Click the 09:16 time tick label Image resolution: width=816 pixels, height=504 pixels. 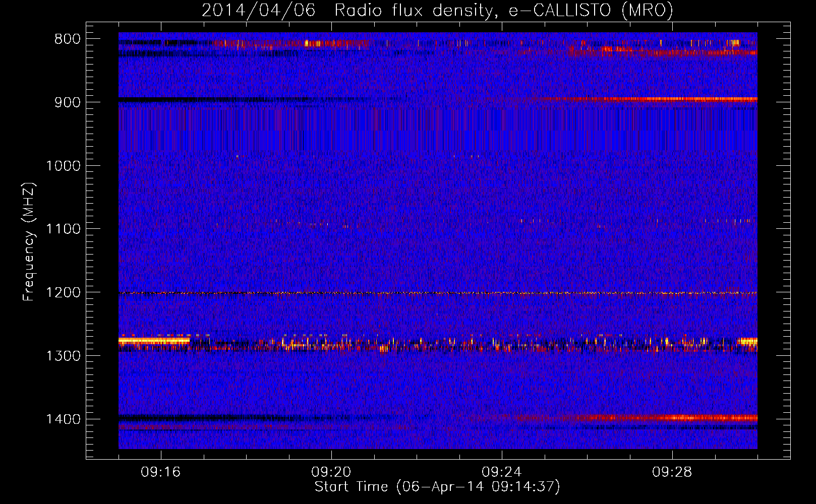click(x=161, y=472)
